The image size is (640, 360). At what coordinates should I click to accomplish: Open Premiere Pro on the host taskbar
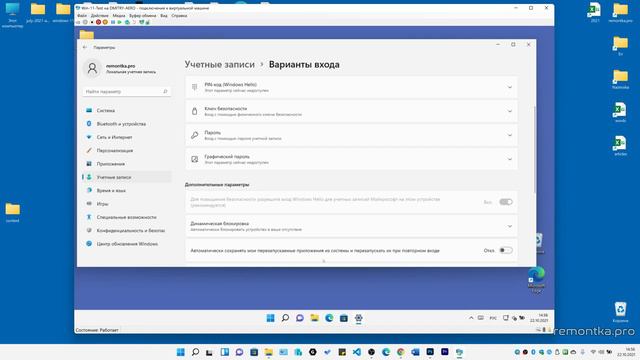pos(444,352)
